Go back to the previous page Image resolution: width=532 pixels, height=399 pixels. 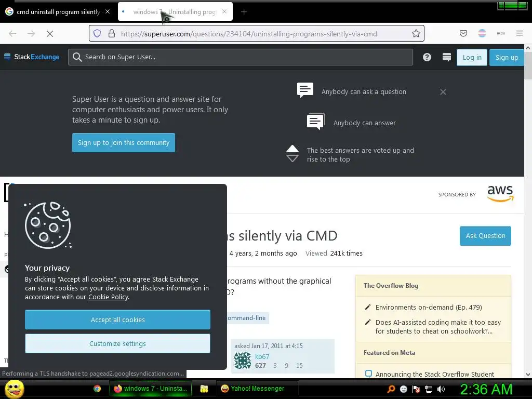[12, 34]
